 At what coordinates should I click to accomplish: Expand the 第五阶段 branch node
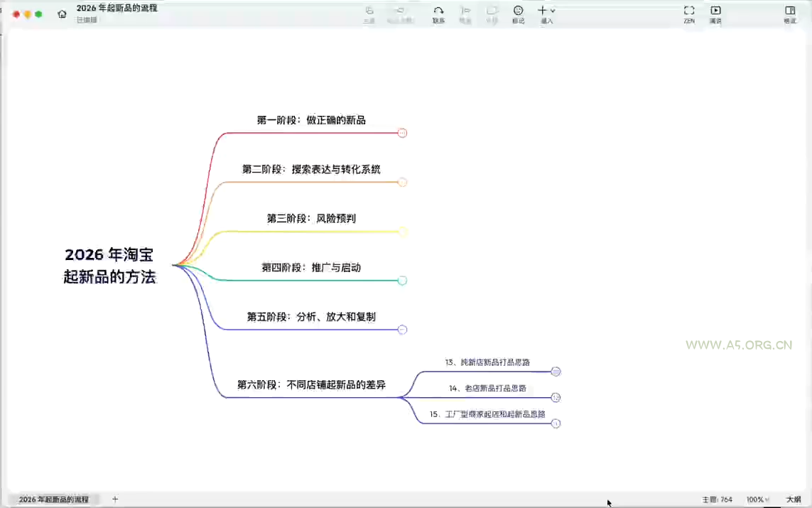click(402, 330)
